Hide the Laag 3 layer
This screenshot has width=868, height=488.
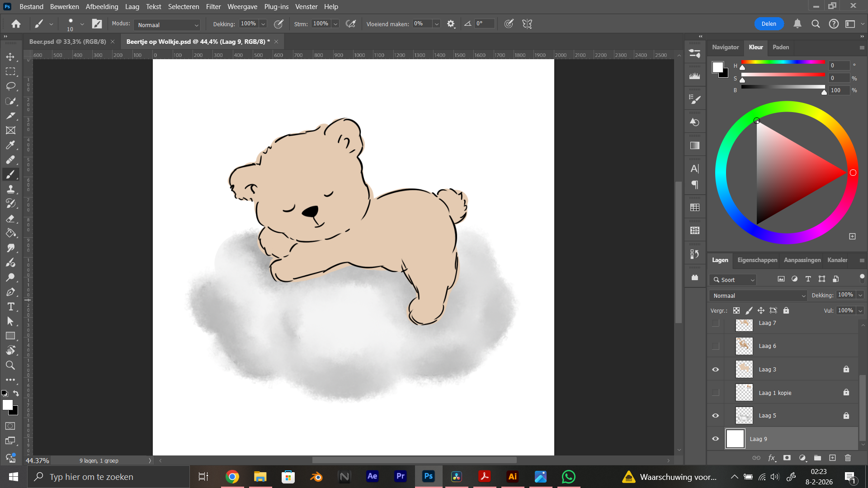tap(715, 370)
